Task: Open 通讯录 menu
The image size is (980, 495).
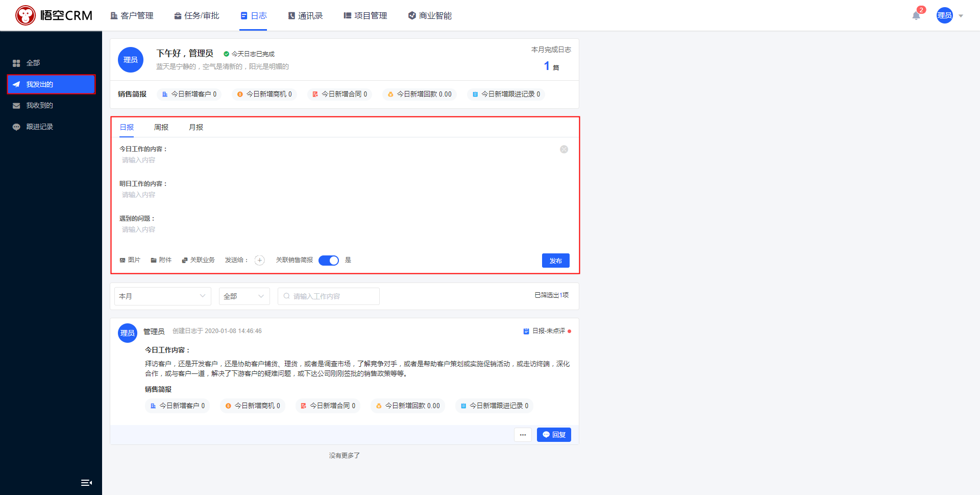Action: pyautogui.click(x=305, y=16)
